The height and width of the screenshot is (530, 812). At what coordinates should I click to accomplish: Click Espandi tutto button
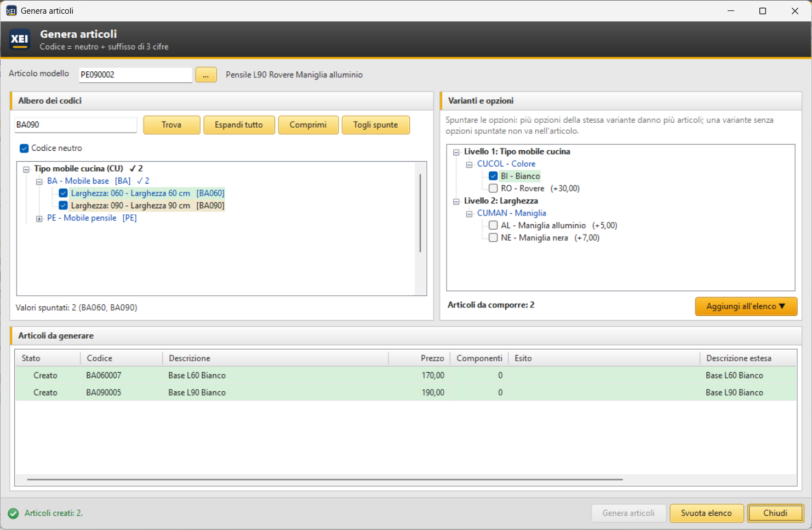(x=239, y=125)
